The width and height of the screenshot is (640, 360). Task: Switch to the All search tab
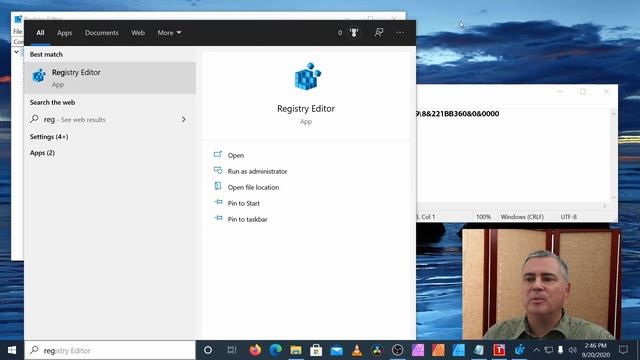tap(40, 33)
